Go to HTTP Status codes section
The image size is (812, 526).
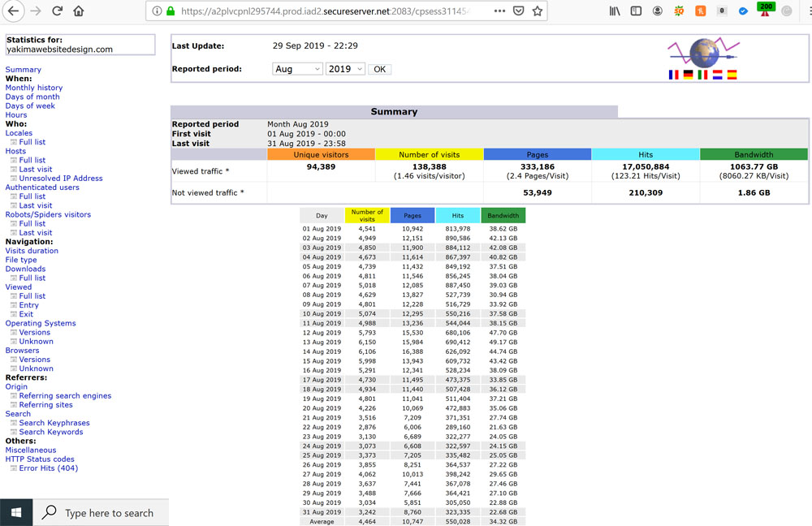pyautogui.click(x=40, y=459)
